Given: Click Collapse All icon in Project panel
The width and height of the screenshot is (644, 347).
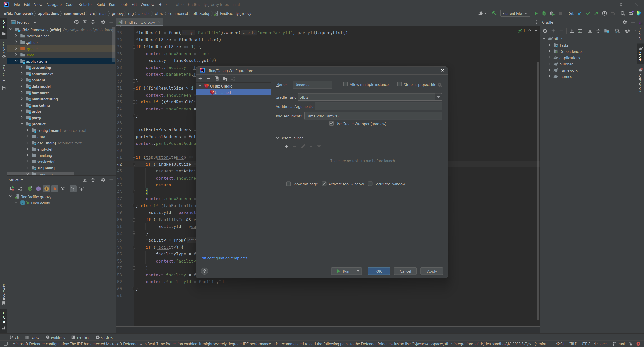Looking at the screenshot, I should [93, 22].
